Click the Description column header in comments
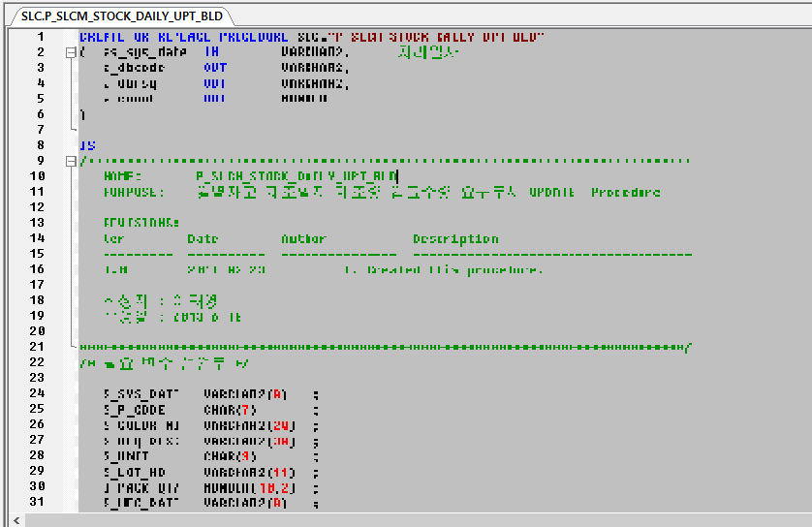Screen dimensions: 812x527 (455, 239)
